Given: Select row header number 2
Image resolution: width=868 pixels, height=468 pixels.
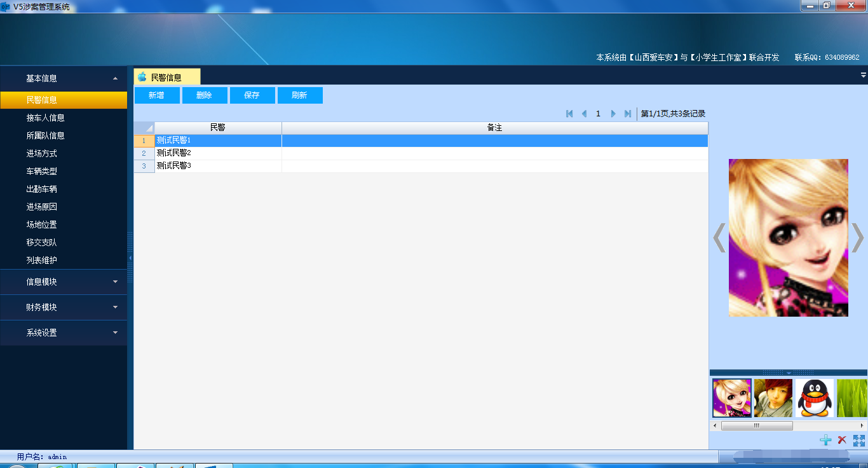Looking at the screenshot, I should coord(144,153).
